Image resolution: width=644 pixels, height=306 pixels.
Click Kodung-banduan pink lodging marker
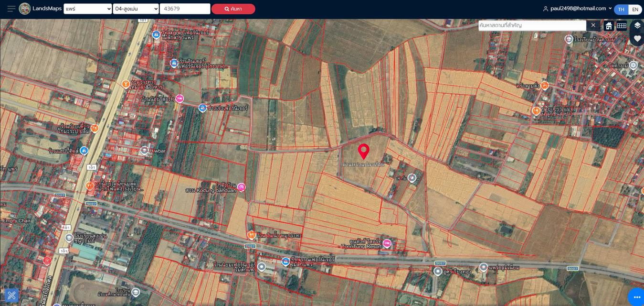[x=242, y=187]
